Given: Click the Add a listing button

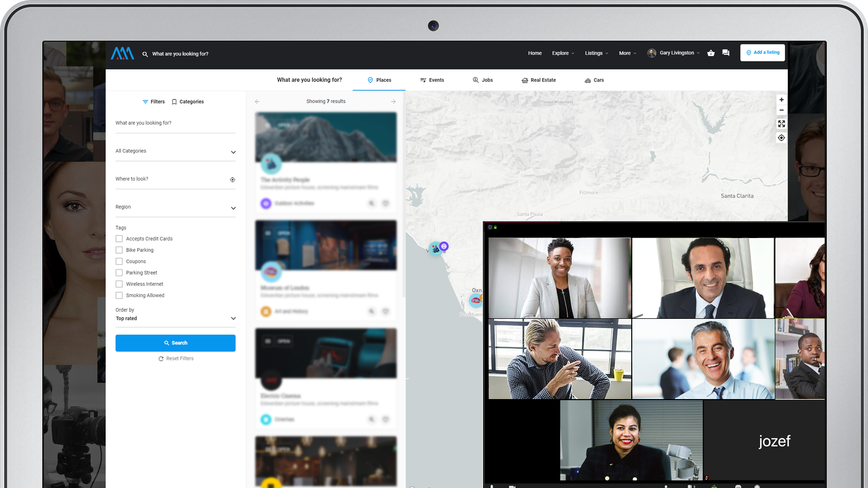Looking at the screenshot, I should coord(762,53).
